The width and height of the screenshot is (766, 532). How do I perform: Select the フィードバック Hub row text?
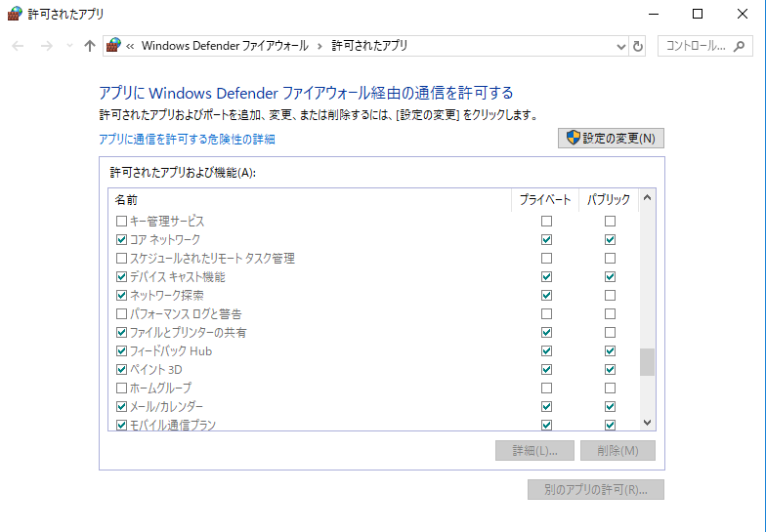tap(171, 351)
